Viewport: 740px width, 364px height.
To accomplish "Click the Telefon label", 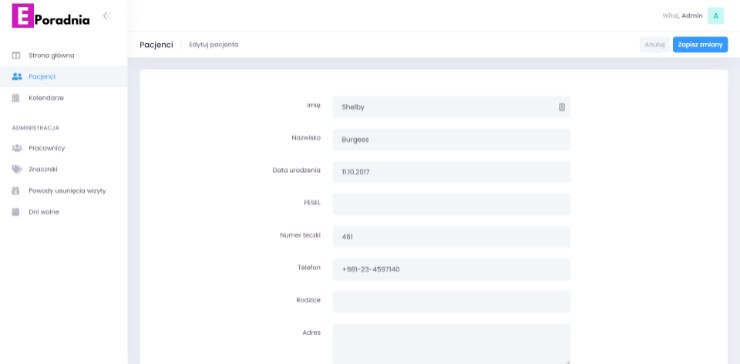I will [309, 267].
